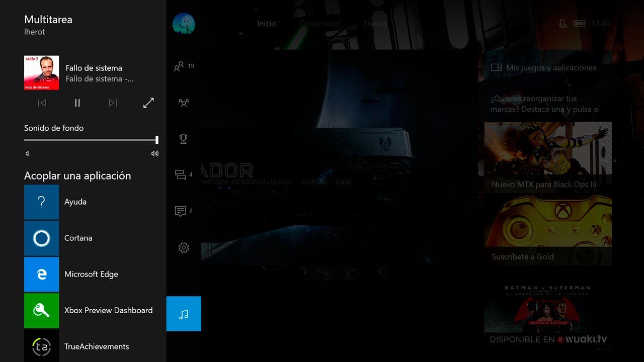This screenshot has height=362, width=644.
Task: Open the Cortana app tile icon
Action: tap(42, 238)
